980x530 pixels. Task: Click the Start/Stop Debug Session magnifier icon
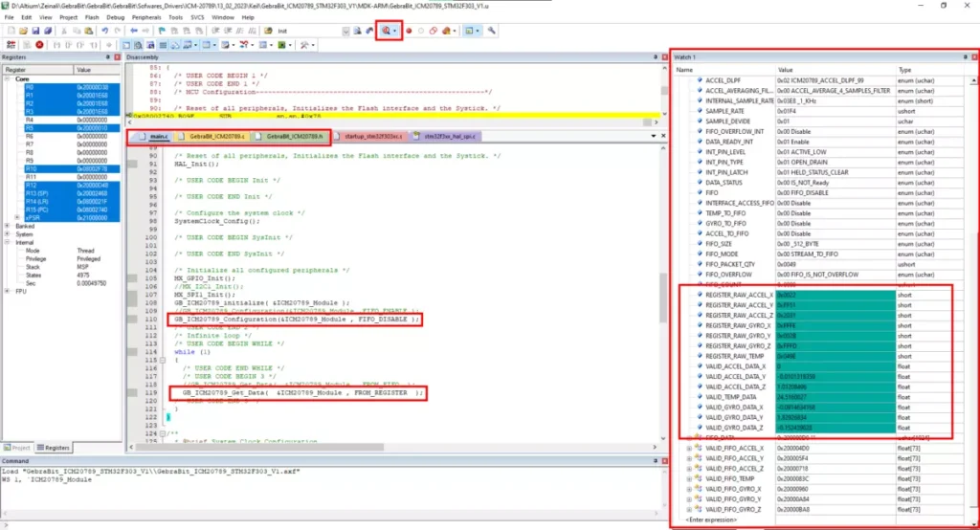386,31
